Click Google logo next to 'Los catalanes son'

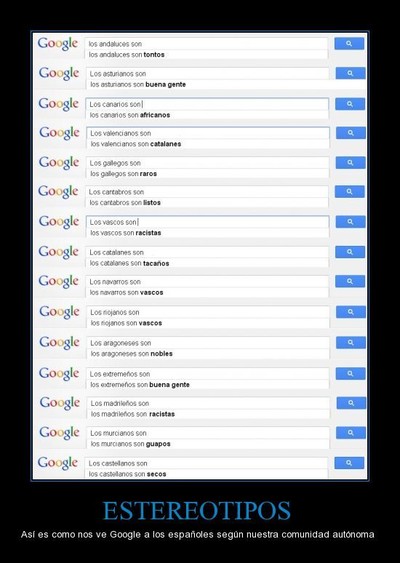tap(59, 252)
